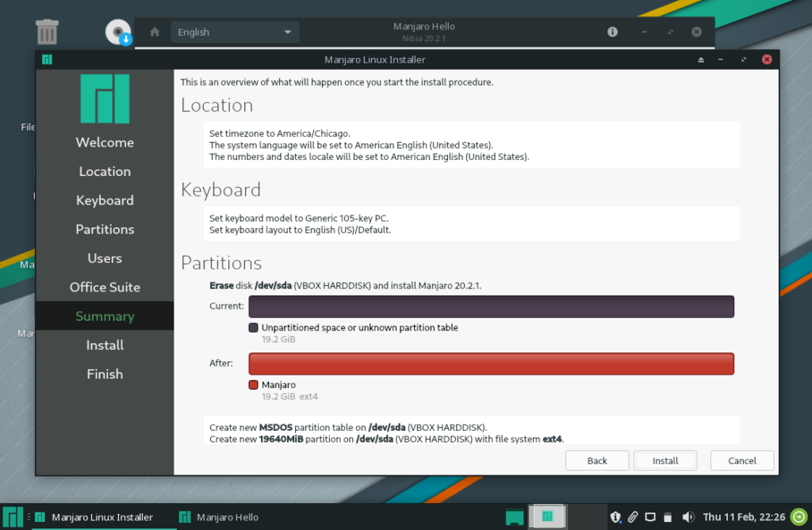The image size is (812, 530).
Task: Click the home icon in Manjaro Hello
Action: pyautogui.click(x=155, y=32)
